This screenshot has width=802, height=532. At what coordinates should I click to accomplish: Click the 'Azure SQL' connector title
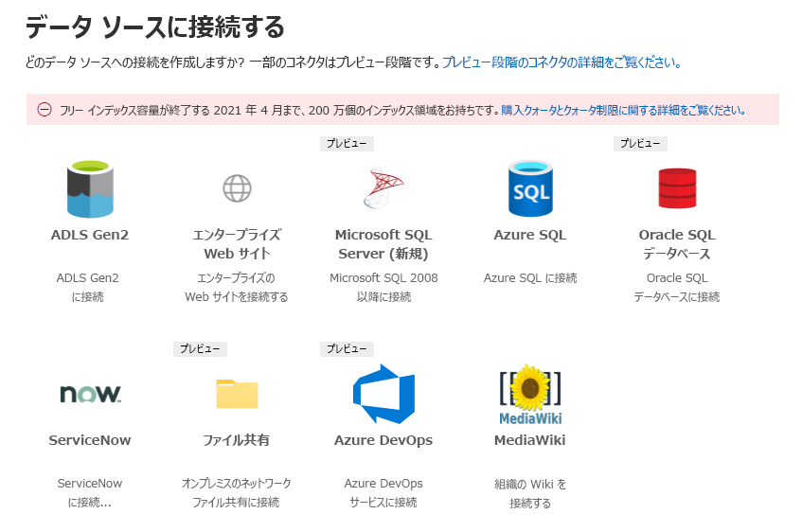(x=530, y=235)
